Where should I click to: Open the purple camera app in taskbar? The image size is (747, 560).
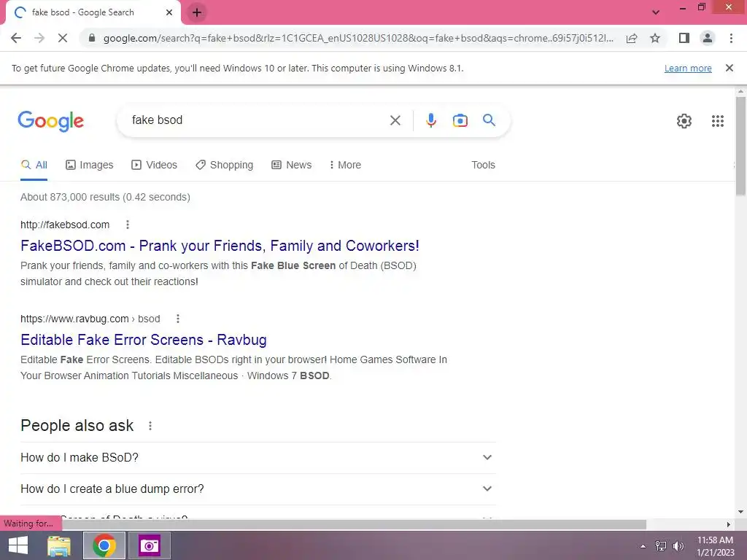[150, 545]
